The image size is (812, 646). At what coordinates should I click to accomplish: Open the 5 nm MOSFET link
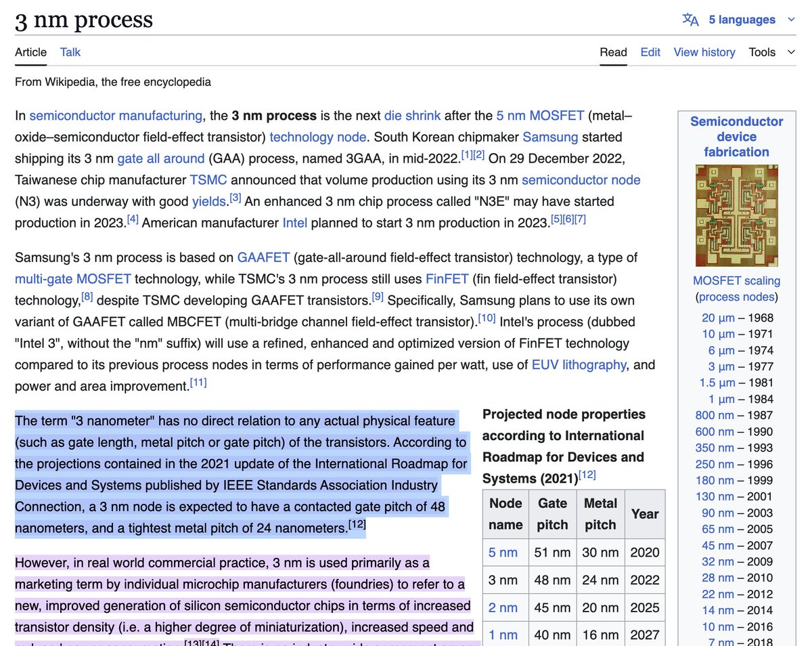(539, 116)
